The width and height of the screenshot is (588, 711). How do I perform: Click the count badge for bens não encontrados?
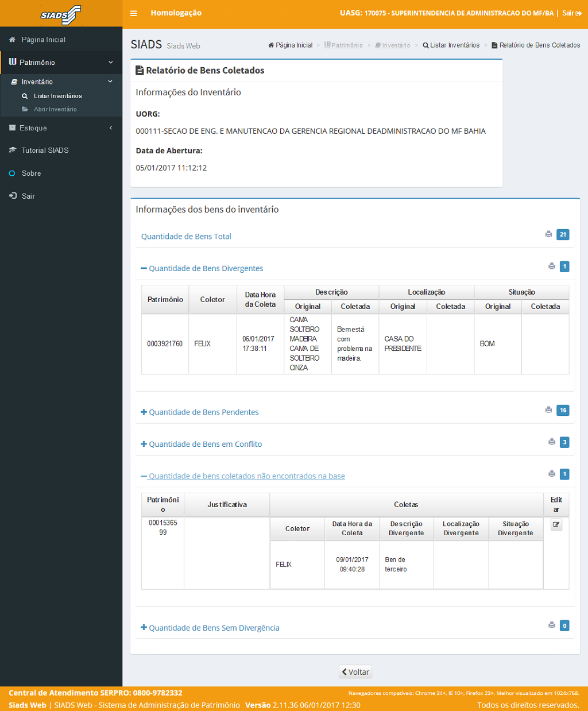coord(564,474)
